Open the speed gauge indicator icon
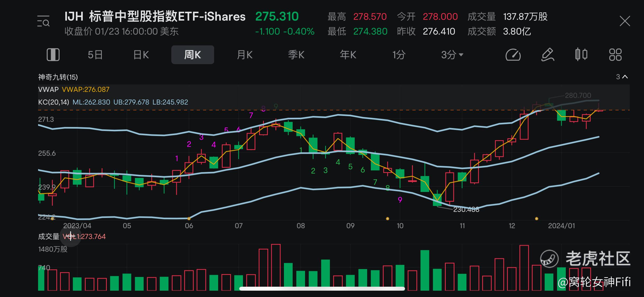 (513, 55)
